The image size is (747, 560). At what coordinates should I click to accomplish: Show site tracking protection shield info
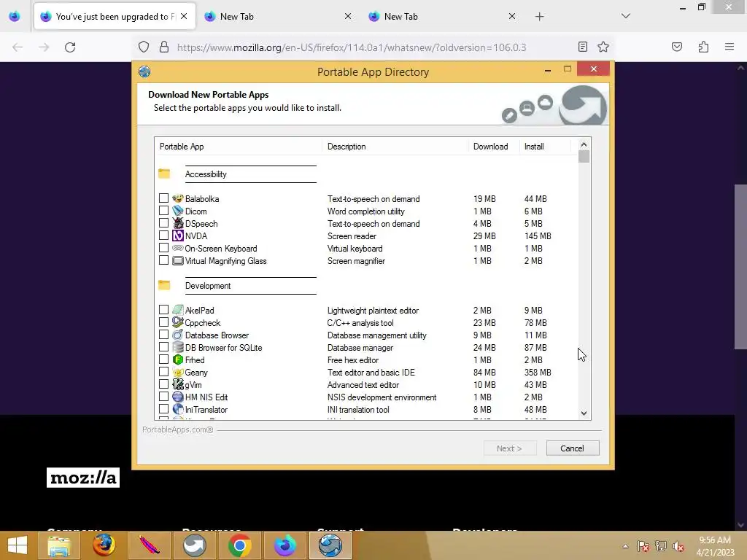coord(144,47)
